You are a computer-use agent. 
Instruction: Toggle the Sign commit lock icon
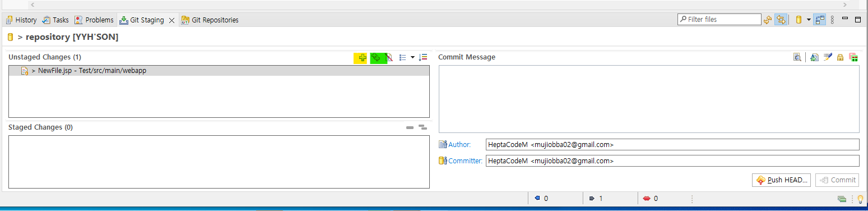click(x=840, y=57)
